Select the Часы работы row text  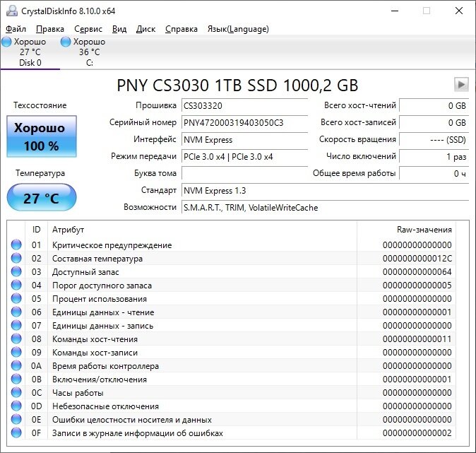(78, 393)
